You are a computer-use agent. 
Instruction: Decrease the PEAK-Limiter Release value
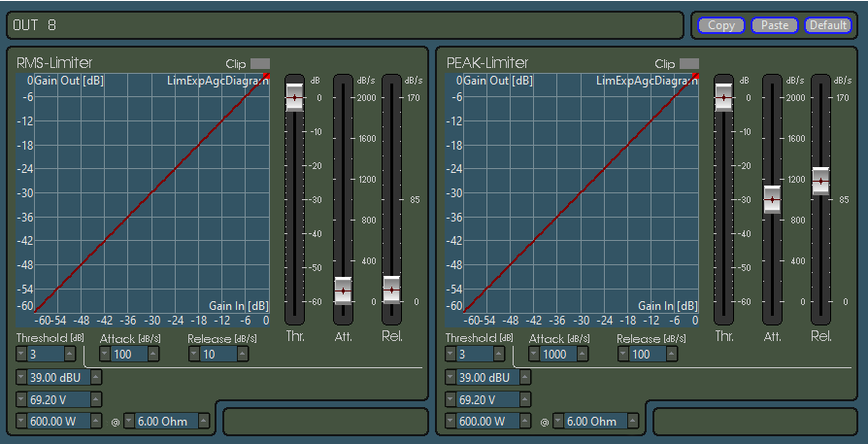(622, 354)
